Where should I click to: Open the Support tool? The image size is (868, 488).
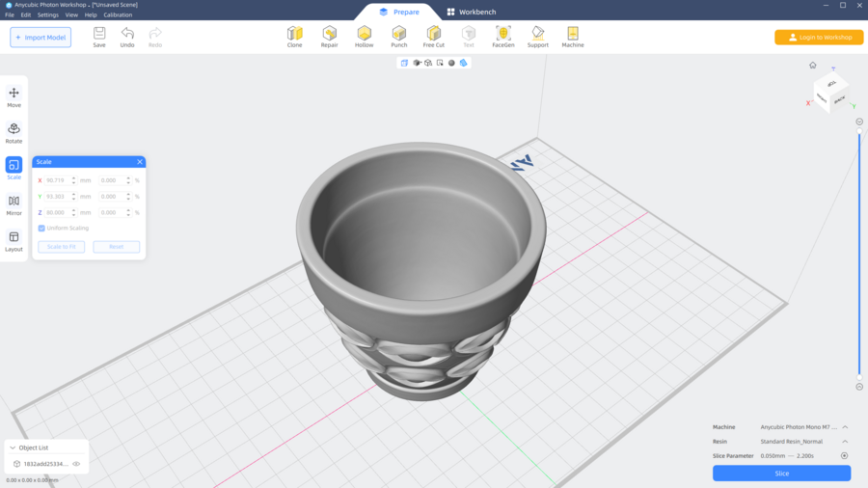[538, 36]
